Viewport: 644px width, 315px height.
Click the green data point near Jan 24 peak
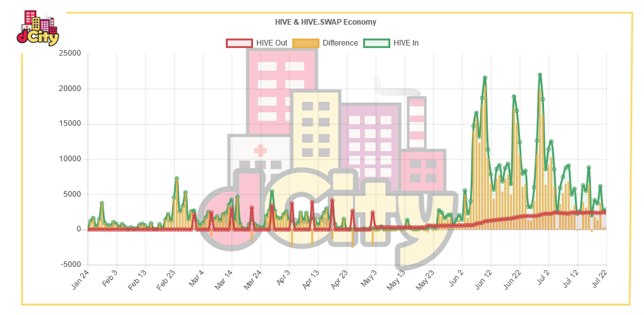[x=102, y=203]
